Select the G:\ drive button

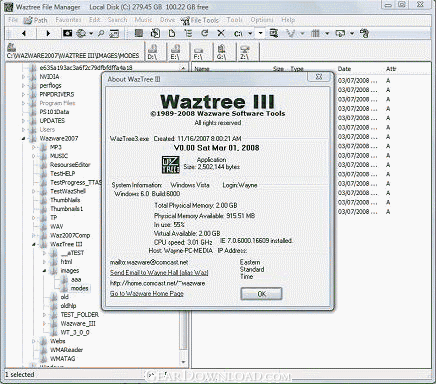221,52
